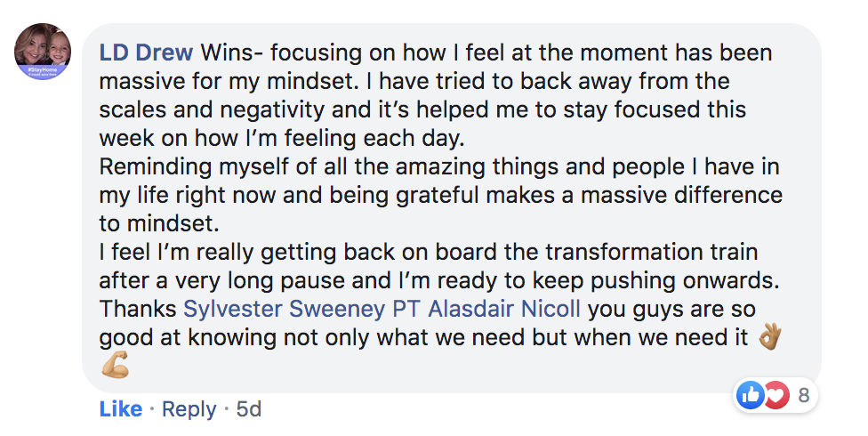The height and width of the screenshot is (436, 868).
Task: Open LD Drew's profile picture
Action: pos(43,52)
